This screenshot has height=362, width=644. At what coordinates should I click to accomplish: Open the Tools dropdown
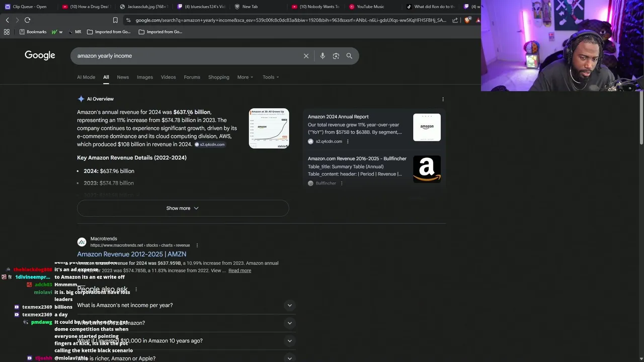[271, 77]
